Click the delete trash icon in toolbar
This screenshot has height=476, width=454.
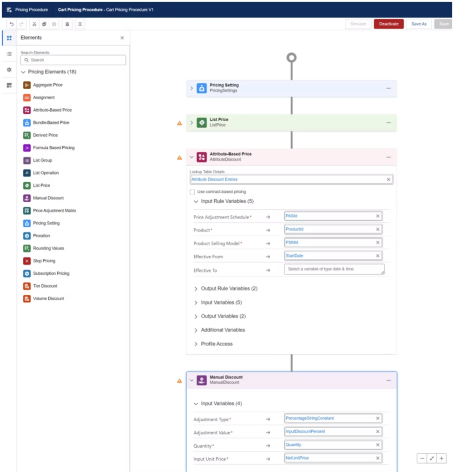(x=67, y=24)
